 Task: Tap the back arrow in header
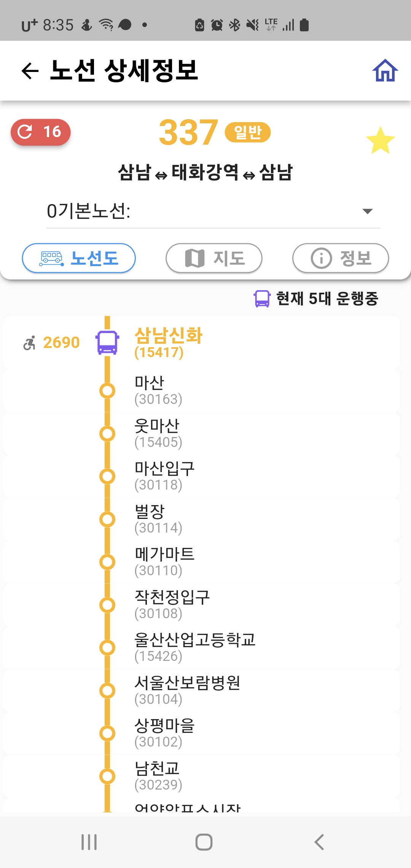coord(30,71)
